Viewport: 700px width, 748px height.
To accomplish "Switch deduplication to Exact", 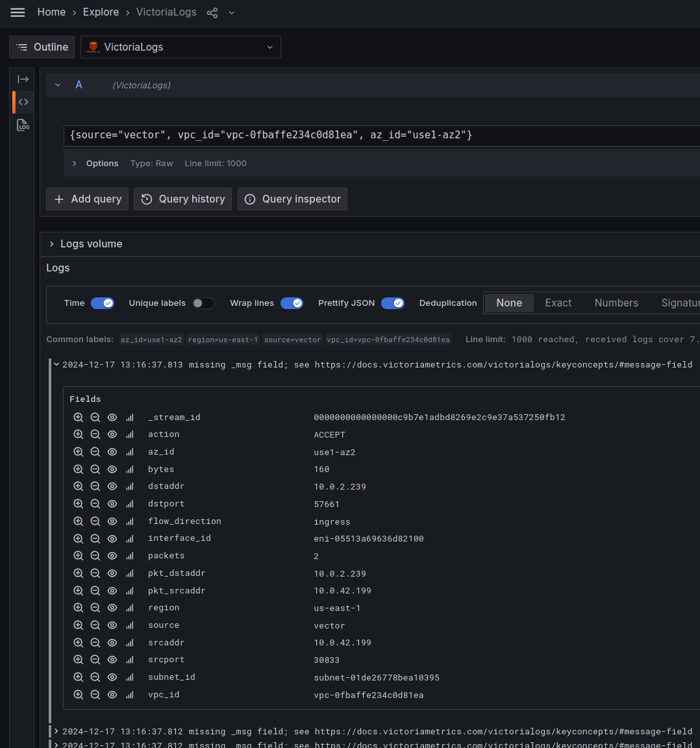I will 558,303.
